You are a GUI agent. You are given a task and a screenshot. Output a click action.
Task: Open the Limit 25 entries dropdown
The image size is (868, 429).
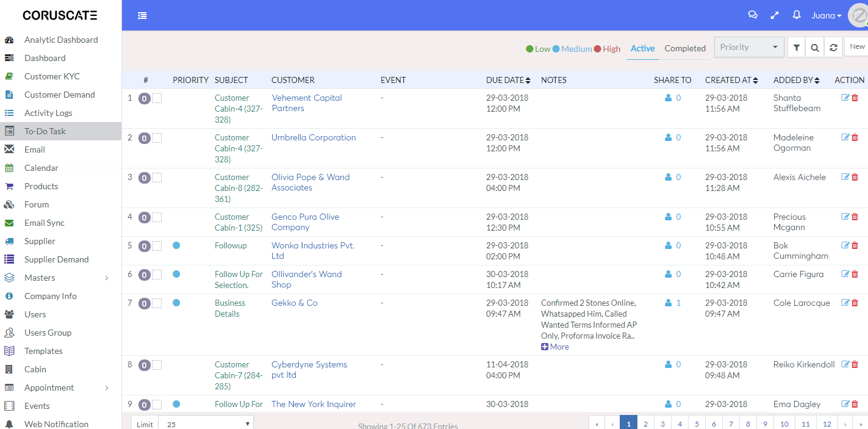click(206, 424)
